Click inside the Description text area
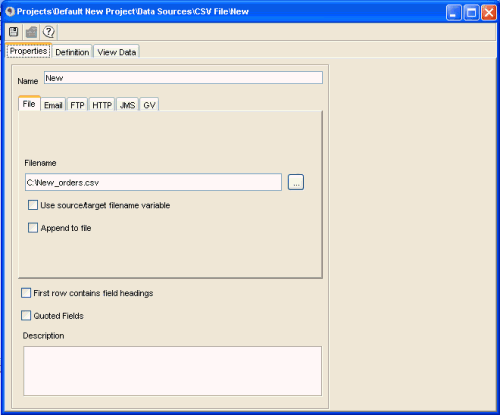 tap(172, 371)
